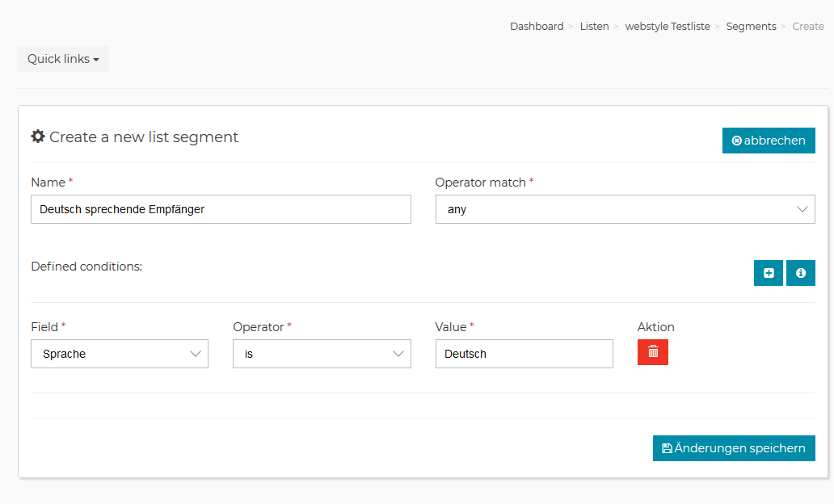834x504 pixels.
Task: Delete the condition with the red trash icon
Action: click(652, 352)
